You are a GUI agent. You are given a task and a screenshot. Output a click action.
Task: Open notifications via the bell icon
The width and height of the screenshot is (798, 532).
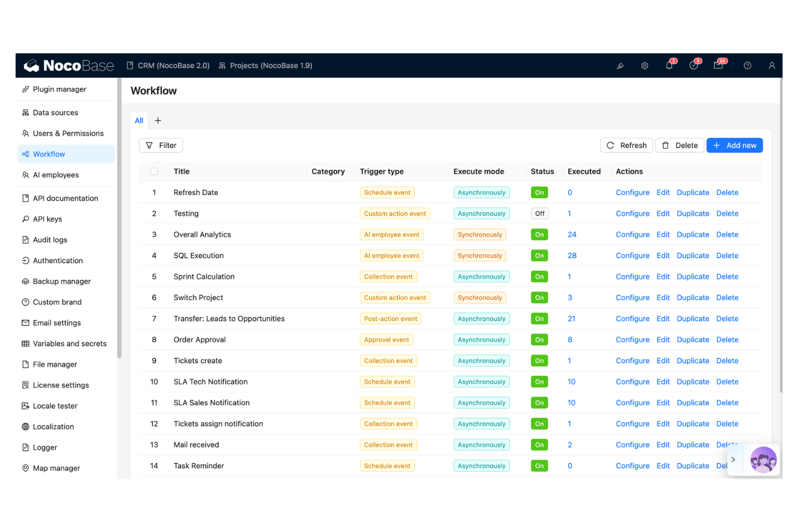[669, 65]
